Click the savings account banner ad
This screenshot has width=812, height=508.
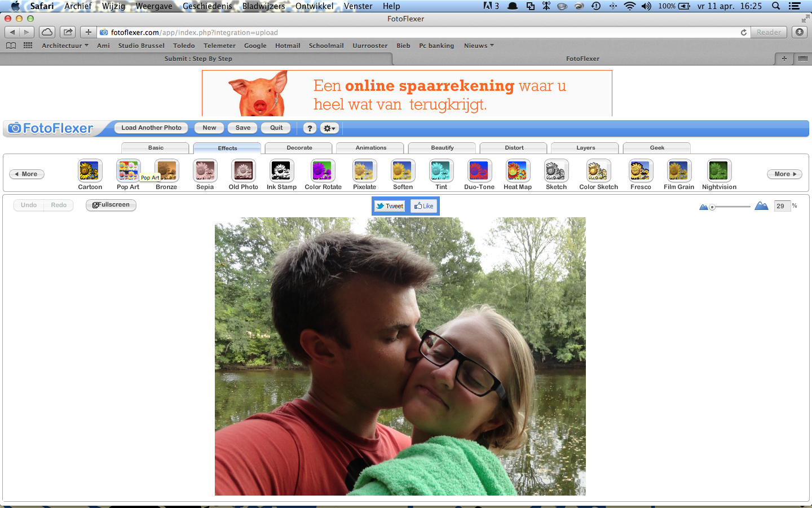[x=407, y=93]
